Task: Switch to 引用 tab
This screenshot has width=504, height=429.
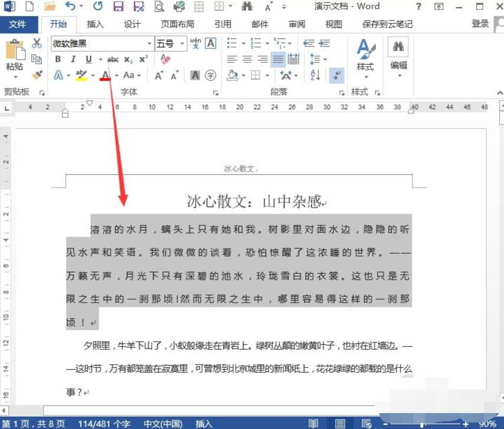Action: 222,24
